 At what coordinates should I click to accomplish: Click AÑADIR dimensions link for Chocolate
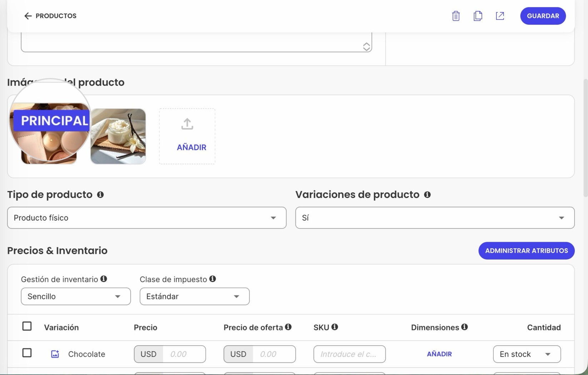pos(439,354)
